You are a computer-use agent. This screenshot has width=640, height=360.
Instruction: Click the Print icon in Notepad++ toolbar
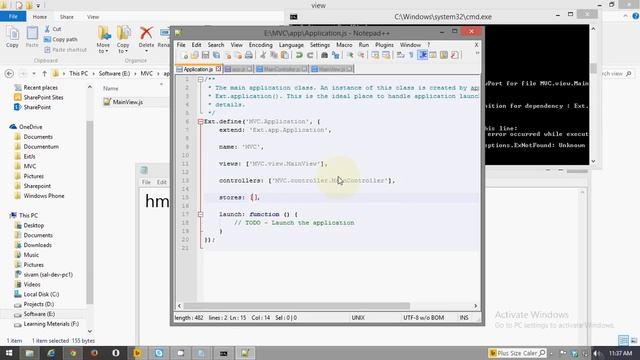(249, 55)
